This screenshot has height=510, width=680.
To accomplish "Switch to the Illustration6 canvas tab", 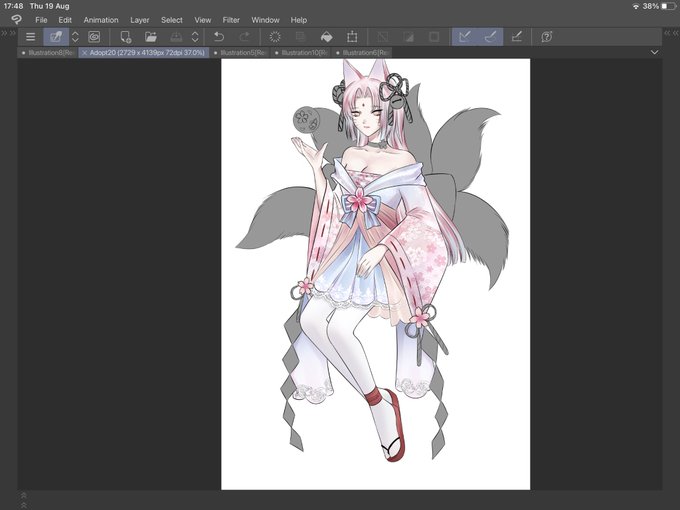I will [x=362, y=52].
